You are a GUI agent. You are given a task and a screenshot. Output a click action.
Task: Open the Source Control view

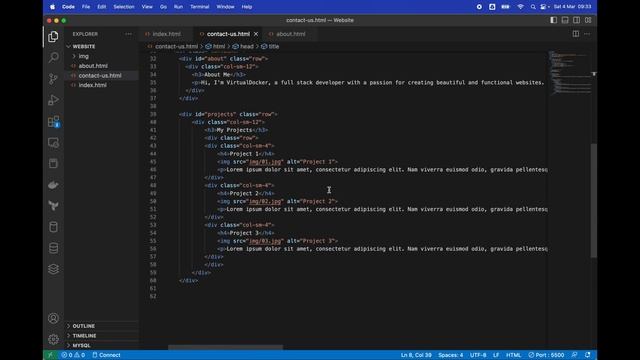(53, 79)
